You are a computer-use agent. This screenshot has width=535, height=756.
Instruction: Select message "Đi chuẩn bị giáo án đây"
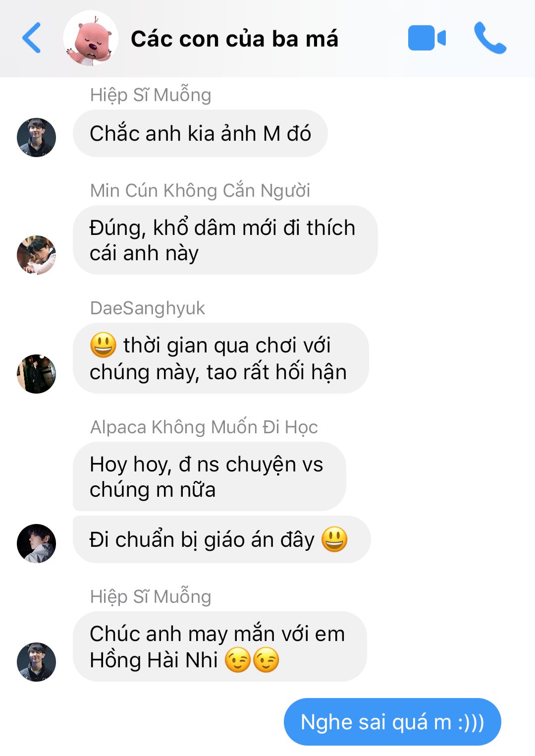[221, 539]
